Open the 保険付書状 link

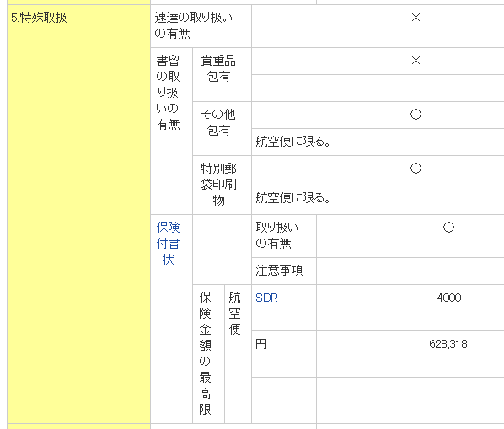[168, 244]
